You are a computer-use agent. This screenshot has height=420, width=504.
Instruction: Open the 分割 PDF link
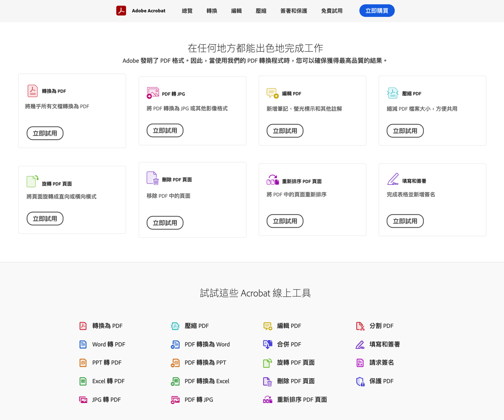(382, 326)
